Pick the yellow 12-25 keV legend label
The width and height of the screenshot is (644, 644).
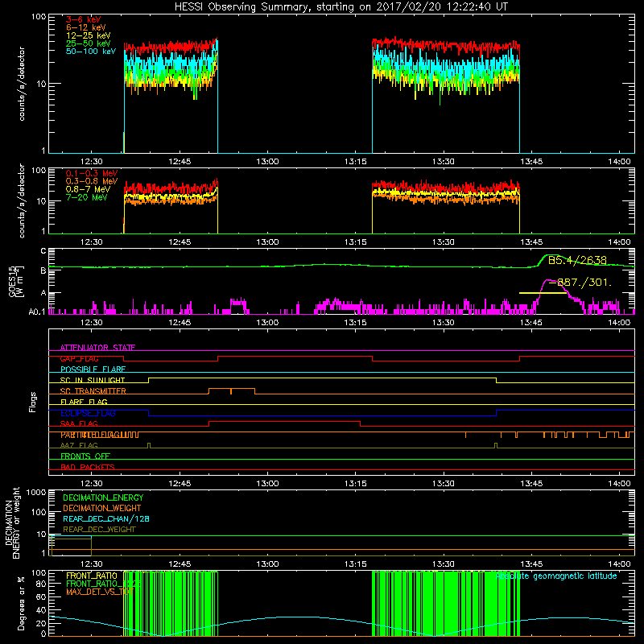(89, 35)
